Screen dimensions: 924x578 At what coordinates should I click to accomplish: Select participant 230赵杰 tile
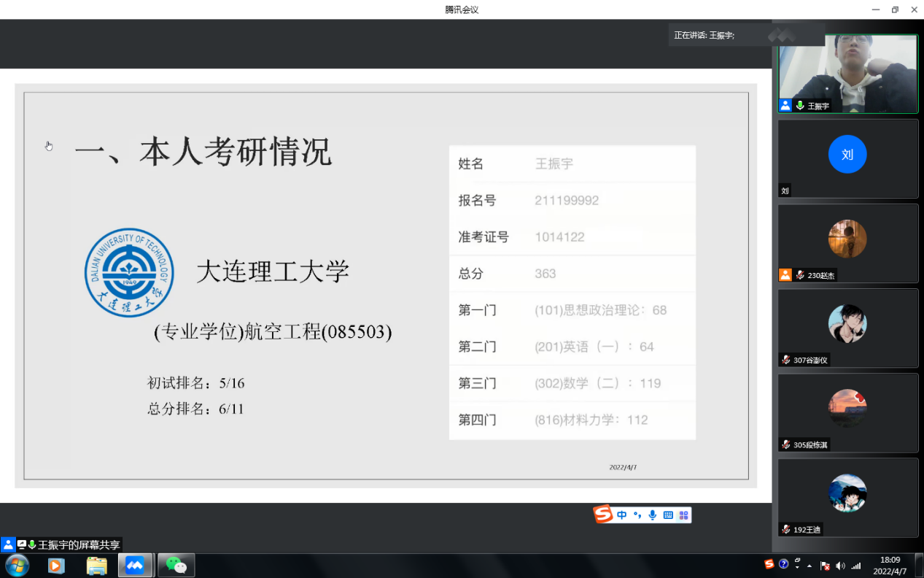[x=847, y=243]
